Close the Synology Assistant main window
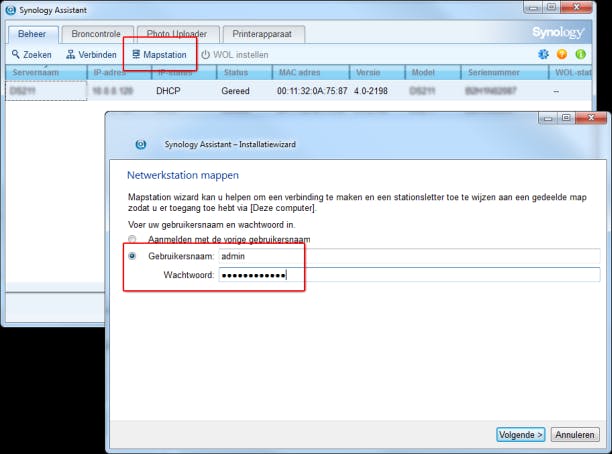Image resolution: width=612 pixels, height=454 pixels. tap(576, 7)
